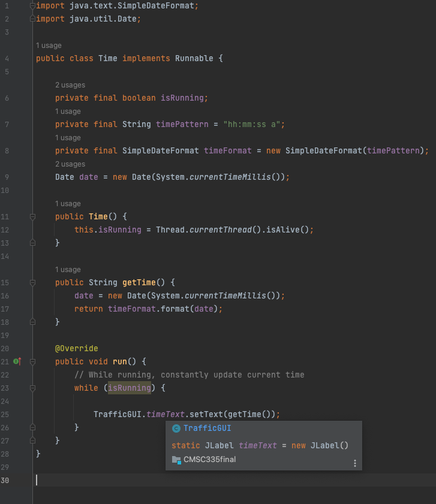The width and height of the screenshot is (436, 504).
Task: Click the overriding method gutter icon on line 21
Action: (x=17, y=361)
